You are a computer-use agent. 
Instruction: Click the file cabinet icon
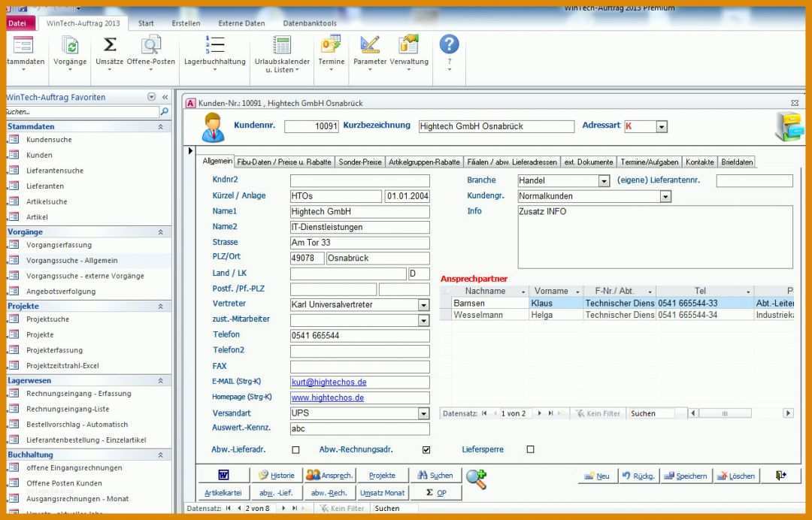tap(789, 125)
